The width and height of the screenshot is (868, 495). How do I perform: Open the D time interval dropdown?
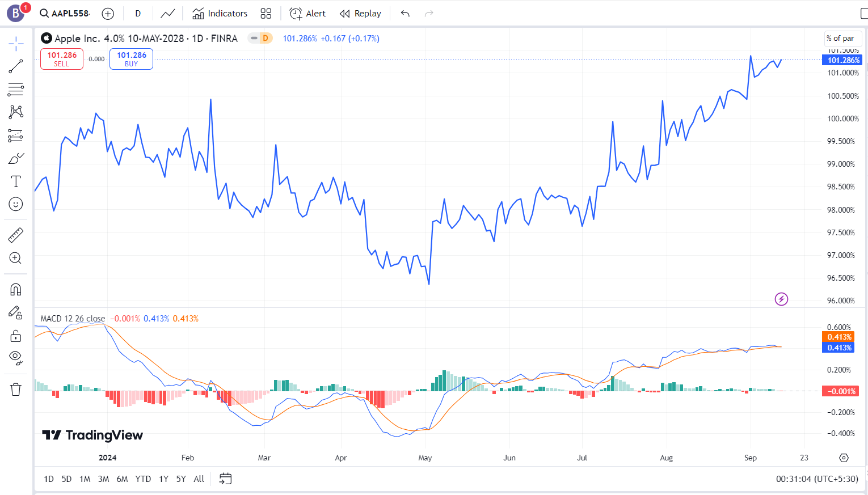[138, 14]
